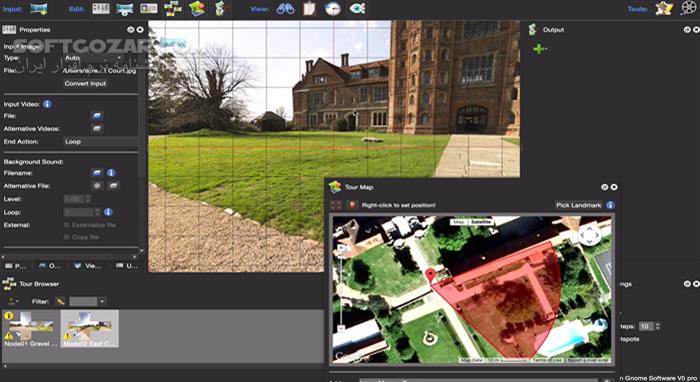Screen dimensions: 700x382
Task: Select Node02 East Court thumbnail
Action: pyautogui.click(x=89, y=329)
